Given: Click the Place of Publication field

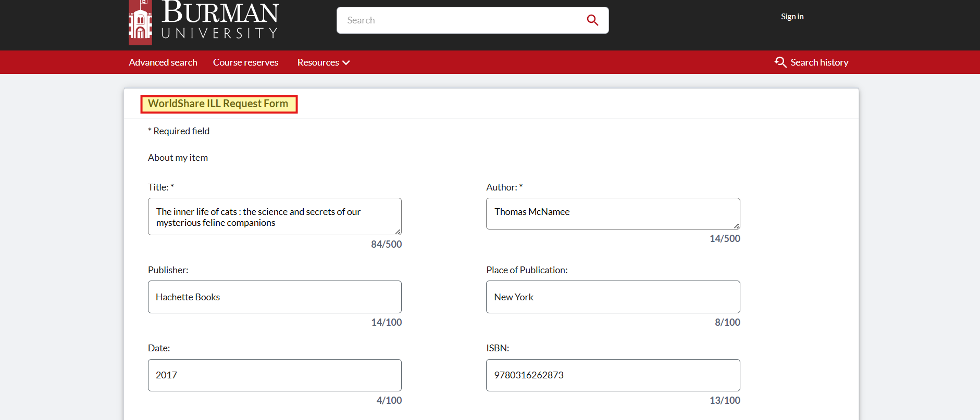Looking at the screenshot, I should tap(613, 297).
